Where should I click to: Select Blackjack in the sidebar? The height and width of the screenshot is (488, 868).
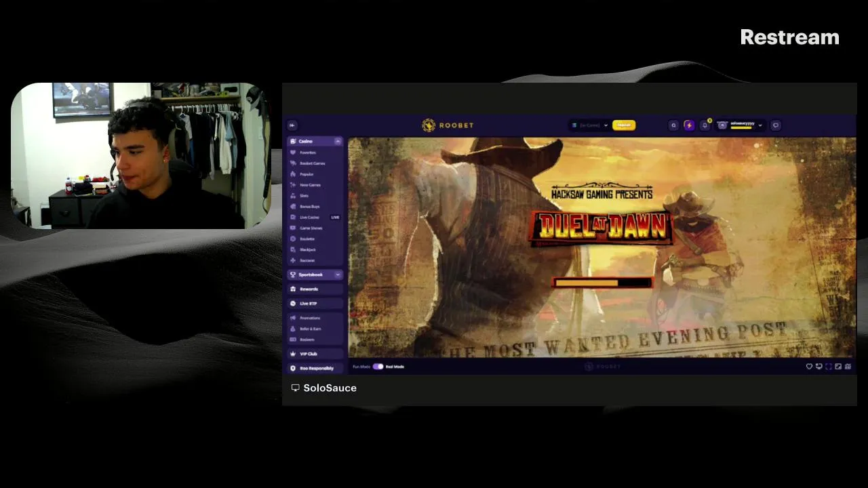click(x=315, y=249)
